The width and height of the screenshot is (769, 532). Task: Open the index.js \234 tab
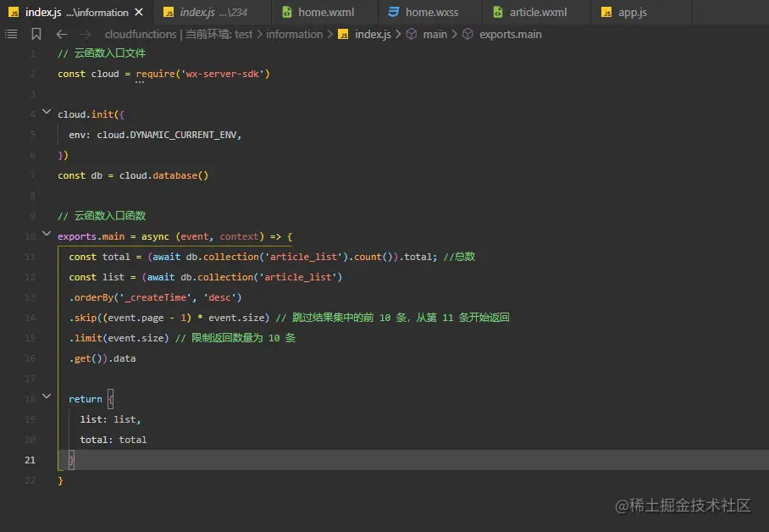(x=213, y=12)
